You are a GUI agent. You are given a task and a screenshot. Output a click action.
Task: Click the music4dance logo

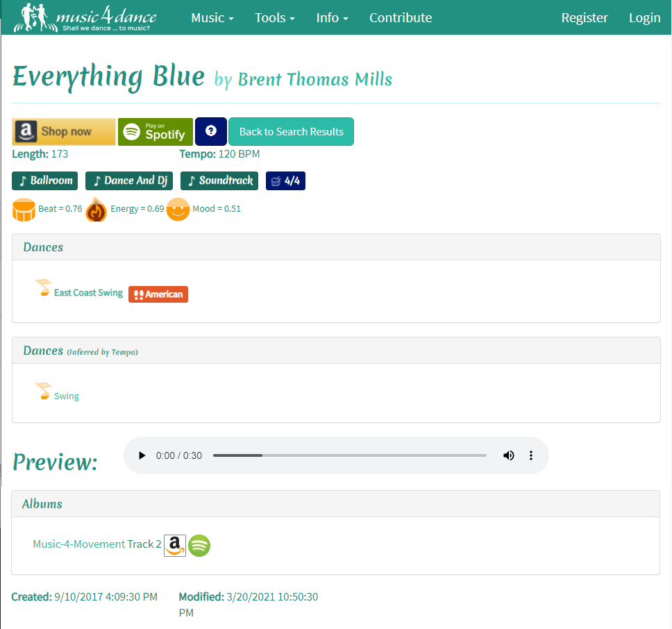(x=85, y=17)
